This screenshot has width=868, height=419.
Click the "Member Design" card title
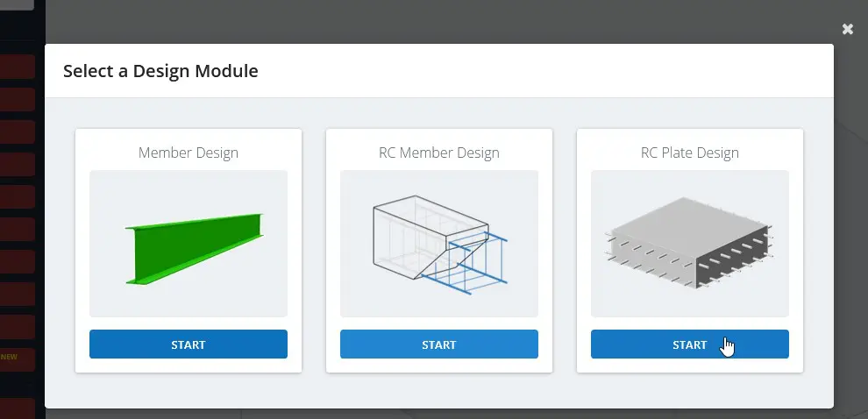pyautogui.click(x=188, y=153)
